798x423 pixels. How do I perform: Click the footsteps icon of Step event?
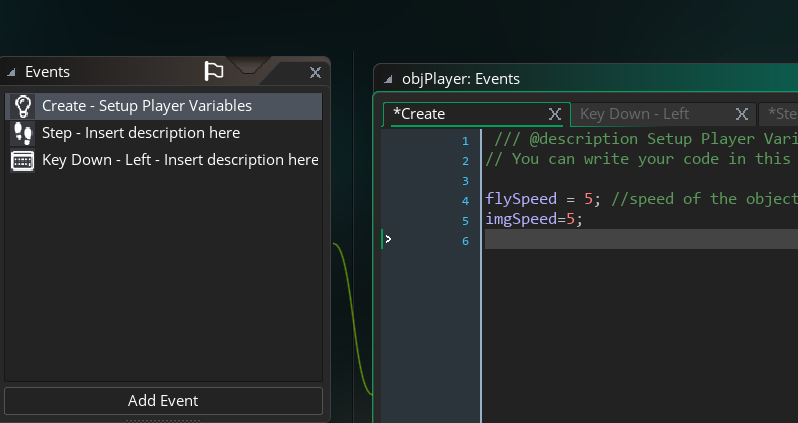coord(23,133)
